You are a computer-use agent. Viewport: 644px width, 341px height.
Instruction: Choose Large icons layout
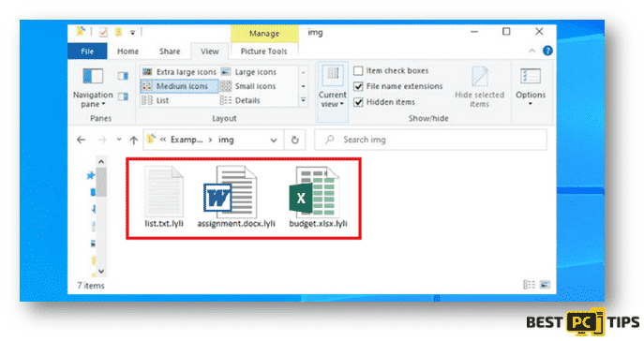coord(249,72)
